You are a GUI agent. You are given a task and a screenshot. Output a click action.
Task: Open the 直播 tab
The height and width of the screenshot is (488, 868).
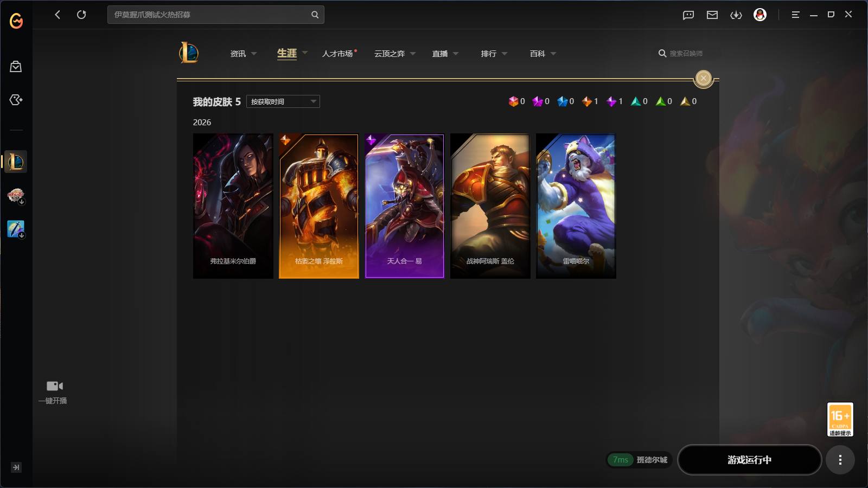coord(440,54)
